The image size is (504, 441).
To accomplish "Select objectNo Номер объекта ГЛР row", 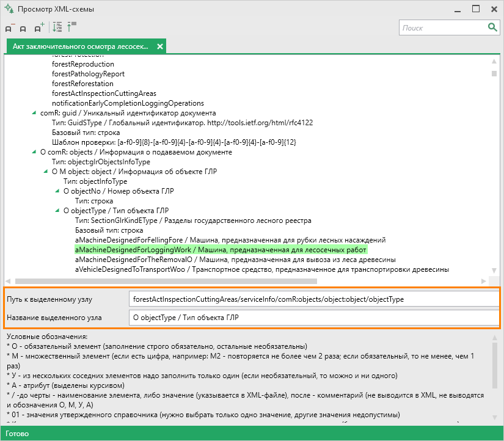I will click(119, 191).
